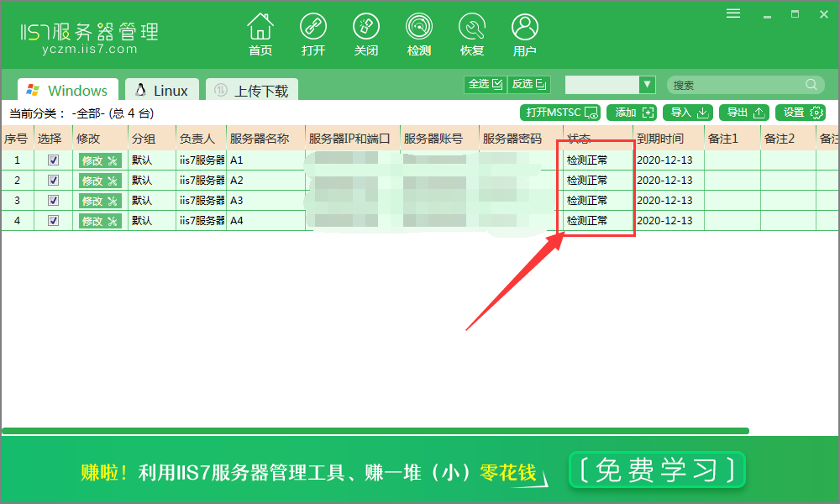Viewport: 840px width, 504px height.
Task: Click the 备注1 column header
Action: click(x=732, y=139)
